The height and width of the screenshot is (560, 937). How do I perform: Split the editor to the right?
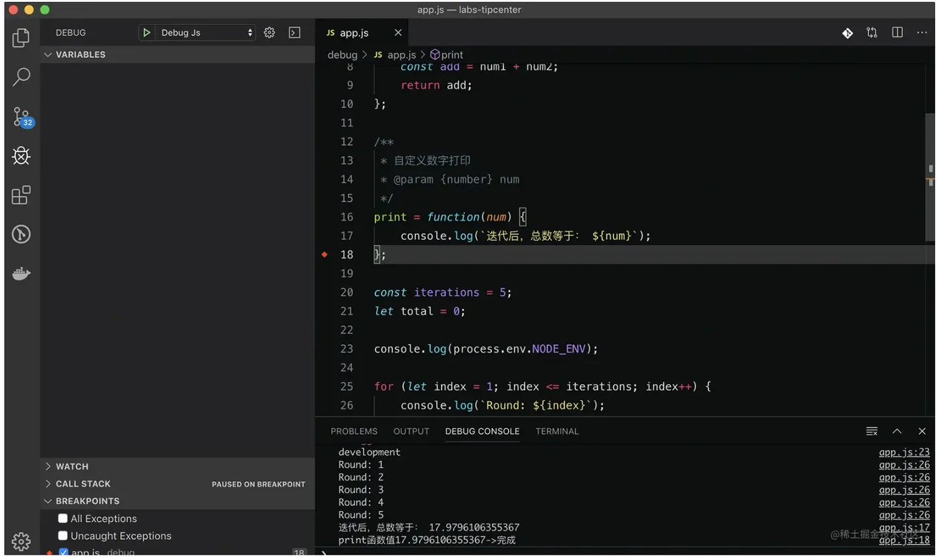point(898,33)
